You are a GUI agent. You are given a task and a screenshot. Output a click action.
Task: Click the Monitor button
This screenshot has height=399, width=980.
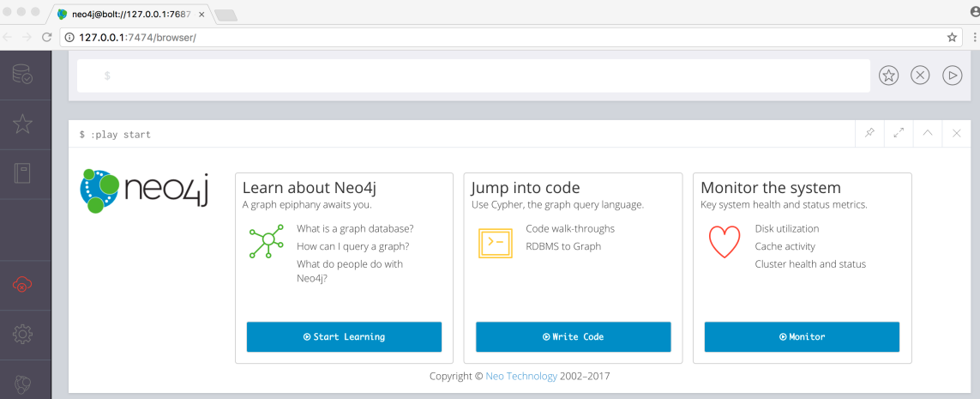point(802,337)
